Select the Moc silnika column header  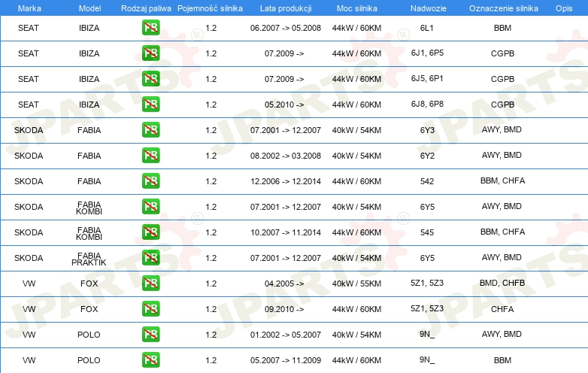356,7
